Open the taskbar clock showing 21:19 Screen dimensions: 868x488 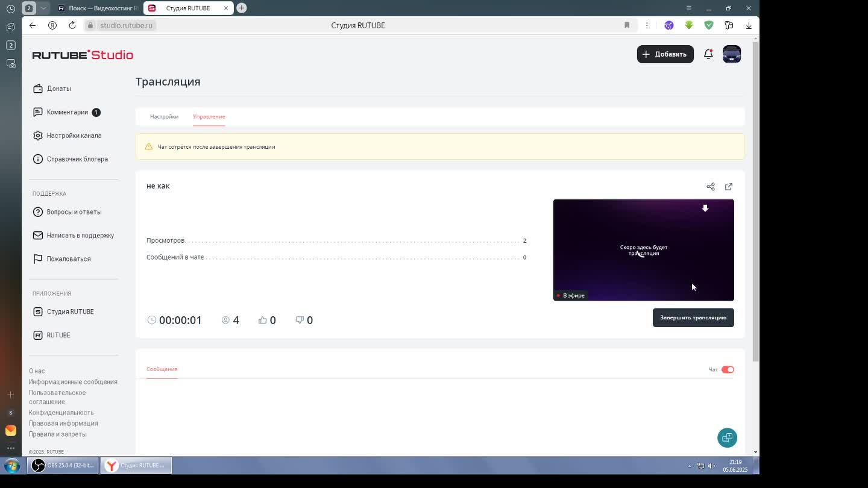[735, 466]
